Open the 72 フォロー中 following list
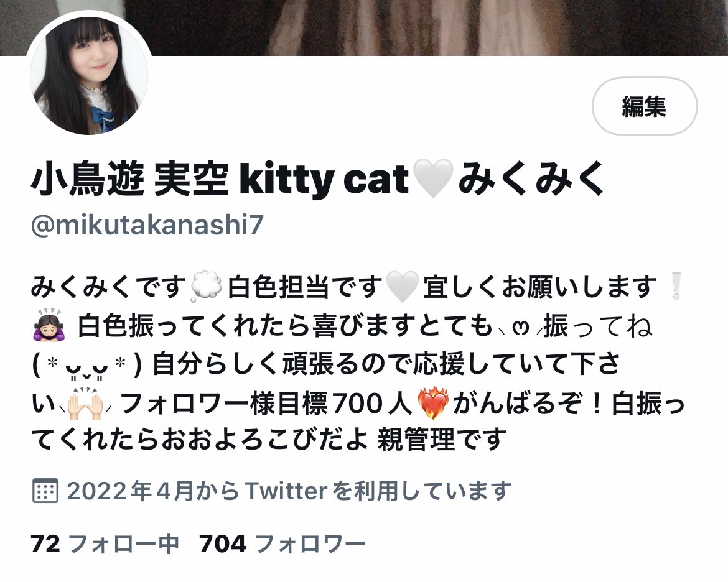Screen dimensions: 728x582 click(x=105, y=543)
